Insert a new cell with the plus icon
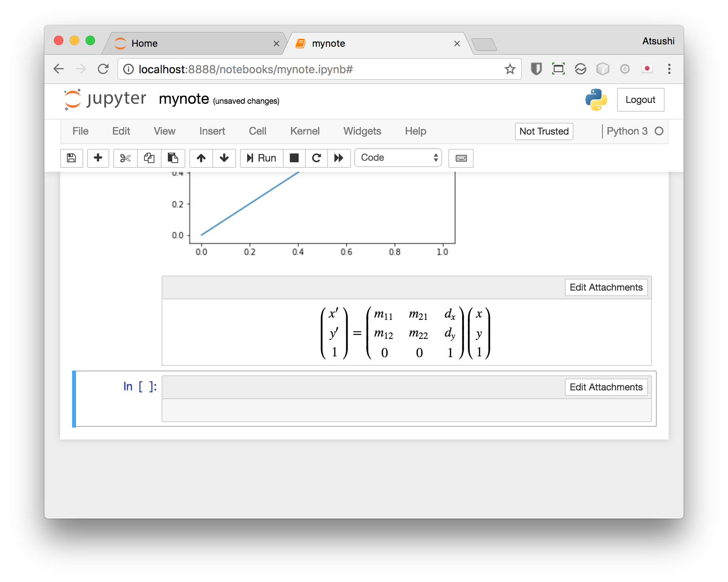 click(x=98, y=158)
